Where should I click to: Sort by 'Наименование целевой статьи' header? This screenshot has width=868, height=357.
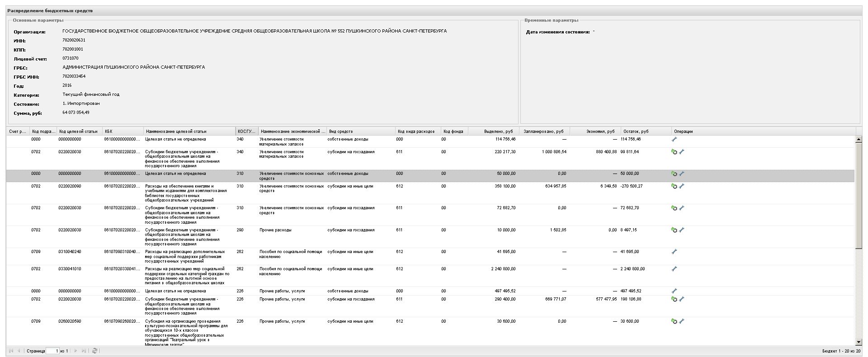(189, 132)
